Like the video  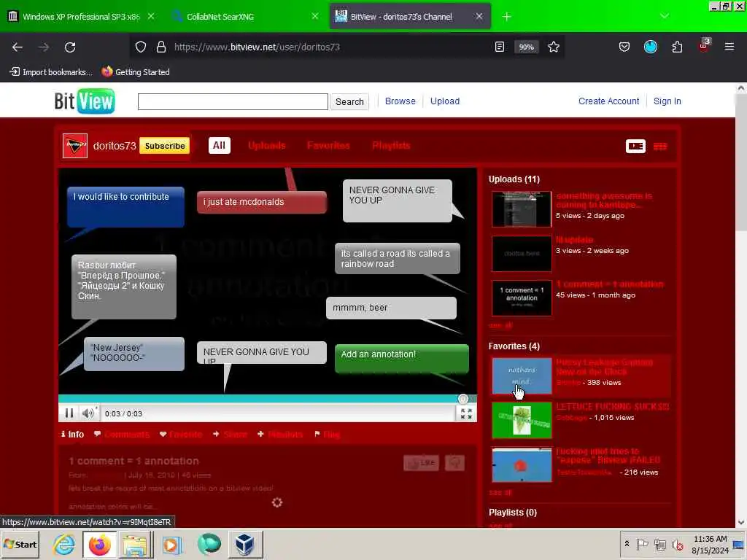(x=421, y=462)
